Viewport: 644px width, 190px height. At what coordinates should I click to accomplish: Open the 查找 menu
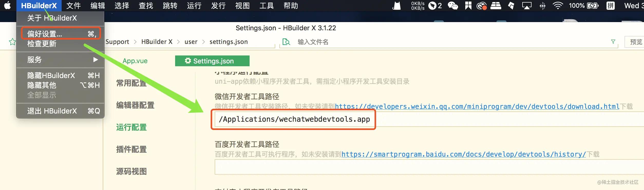click(x=146, y=6)
